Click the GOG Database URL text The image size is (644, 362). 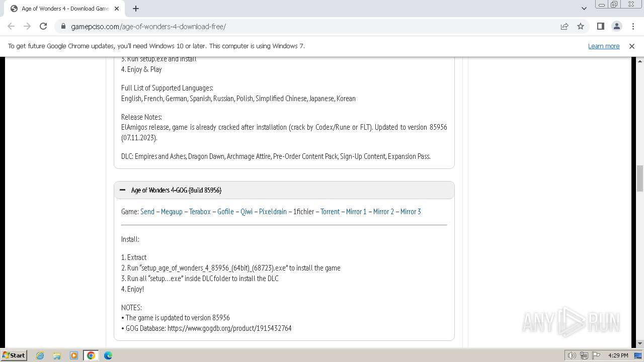pyautogui.click(x=229, y=328)
